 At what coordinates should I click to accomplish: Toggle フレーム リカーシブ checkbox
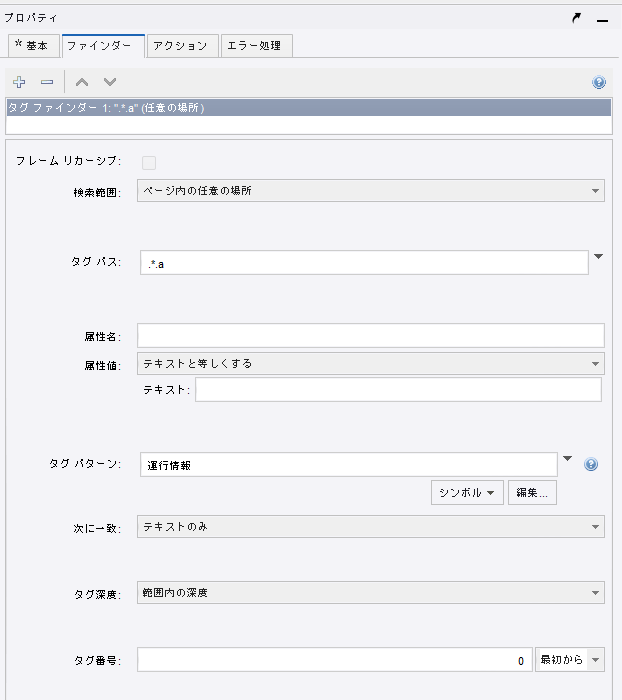coord(149,162)
